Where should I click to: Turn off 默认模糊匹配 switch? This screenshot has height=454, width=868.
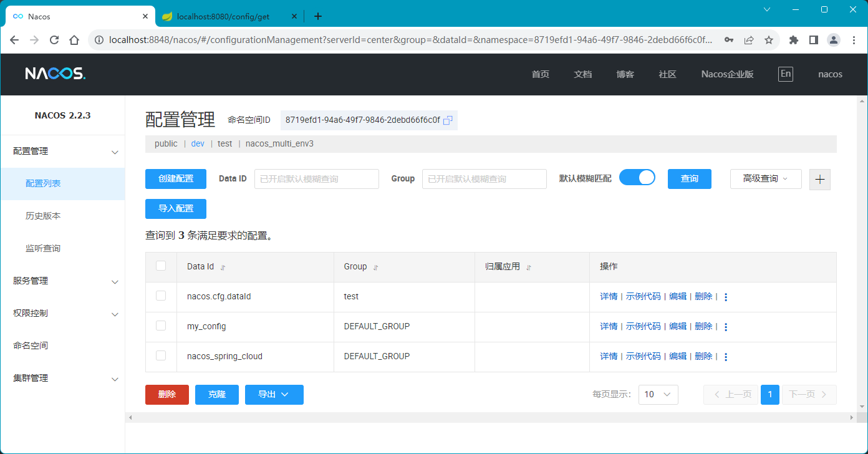637,178
